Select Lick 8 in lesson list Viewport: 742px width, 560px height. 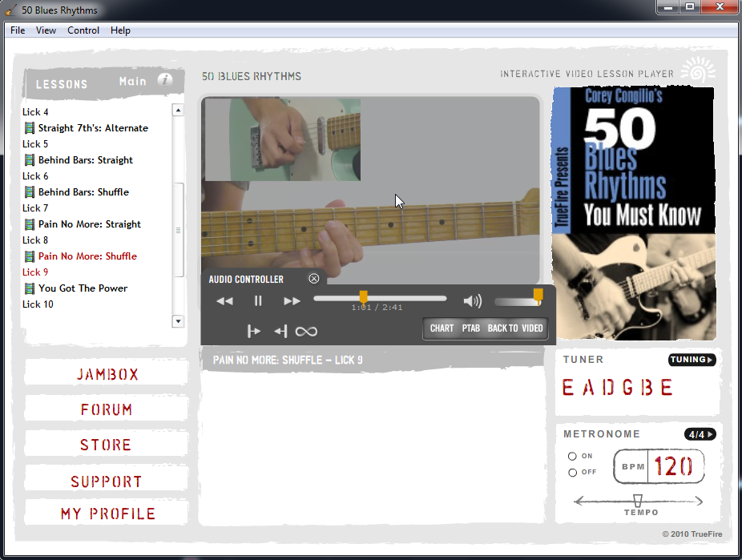pyautogui.click(x=35, y=240)
